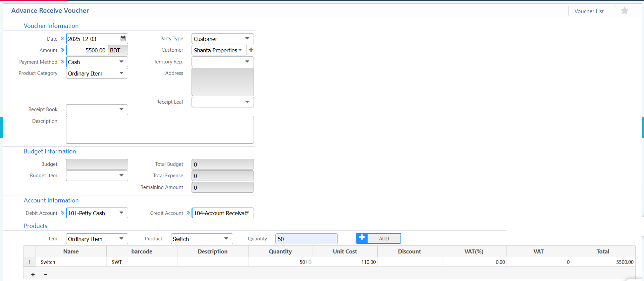Viewport: 644px width, 281px height.
Task: Focus the Quantity input field
Action: [306, 239]
